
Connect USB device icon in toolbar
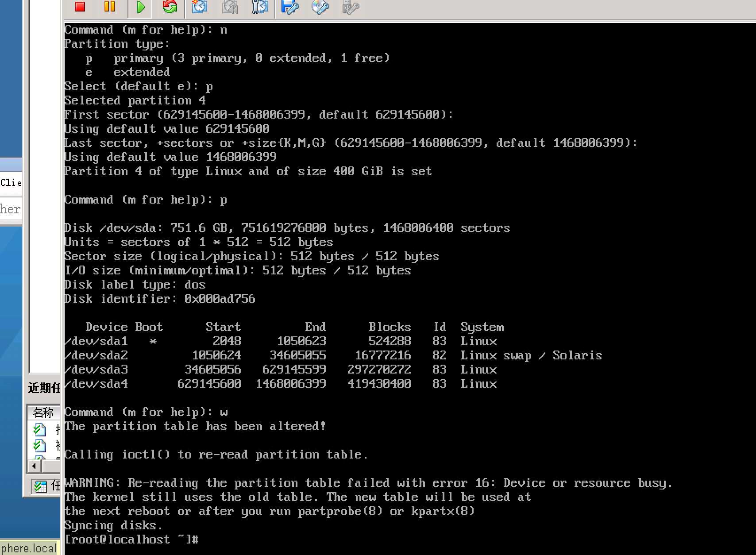tap(350, 7)
